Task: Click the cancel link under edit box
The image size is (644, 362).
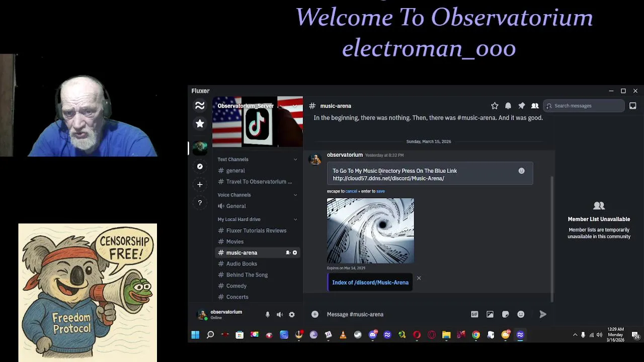Action: pyautogui.click(x=351, y=191)
